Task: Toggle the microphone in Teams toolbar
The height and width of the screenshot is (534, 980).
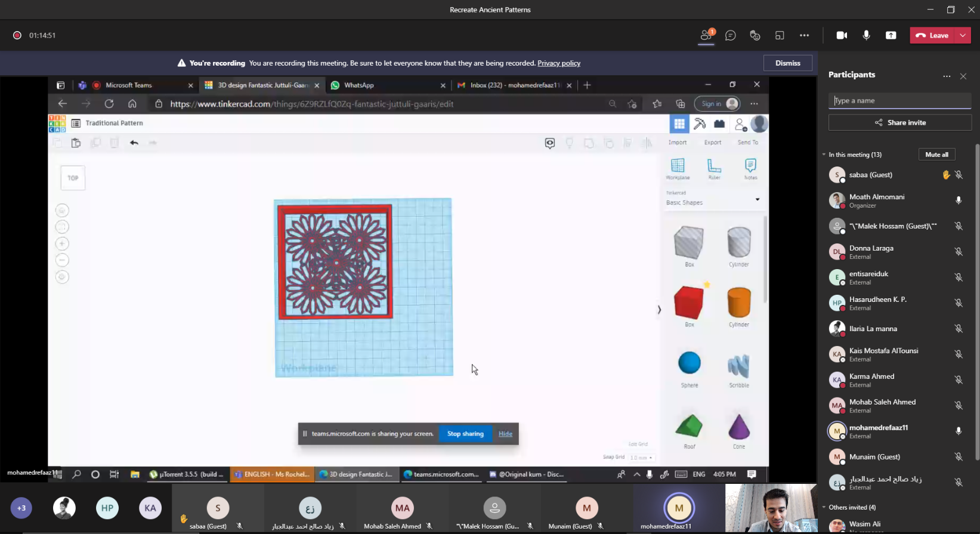Action: click(866, 35)
